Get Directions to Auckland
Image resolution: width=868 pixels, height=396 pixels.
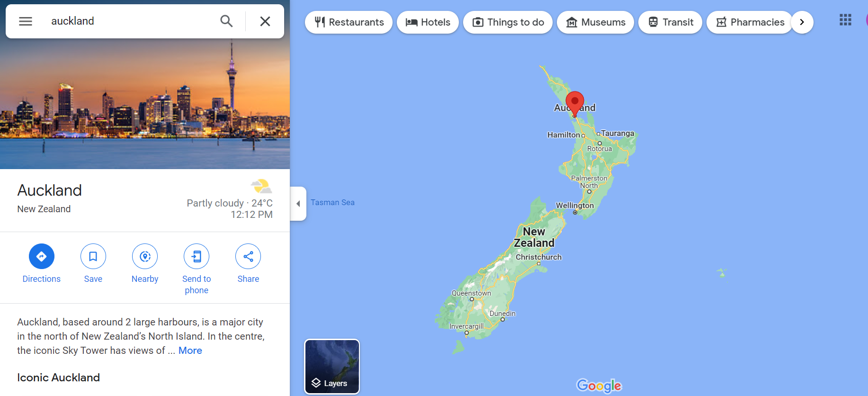[x=42, y=256]
